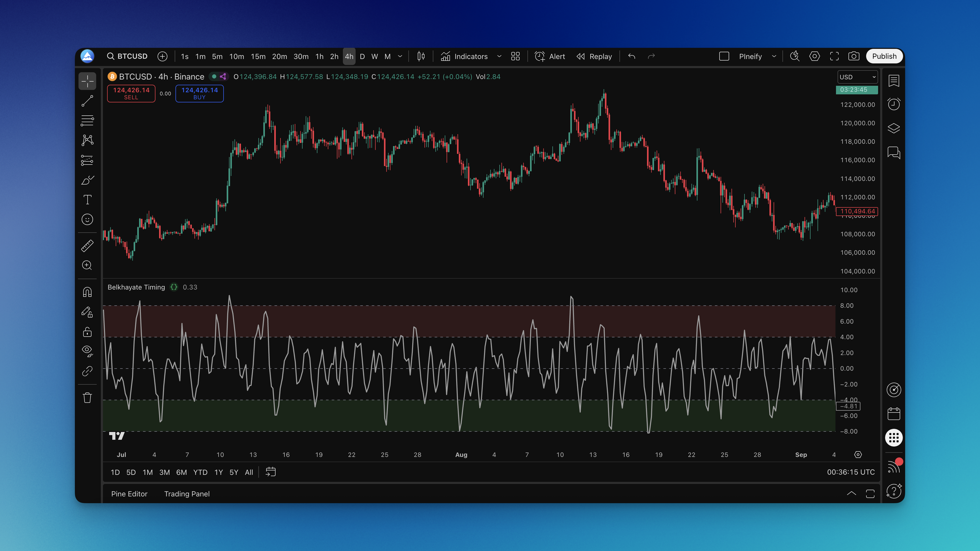Click the trash remove-objects icon
This screenshot has width=980, height=551.
point(87,398)
